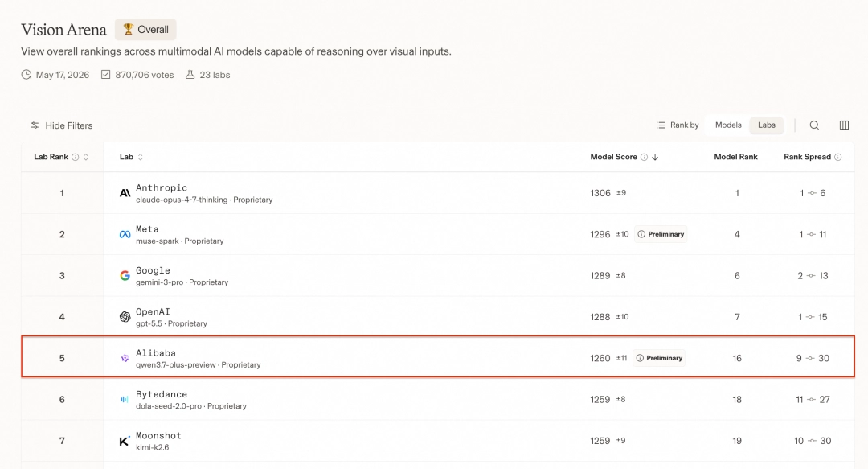Viewport: 868px width, 469px height.
Task: Click the Rank by list icon
Action: (x=661, y=125)
